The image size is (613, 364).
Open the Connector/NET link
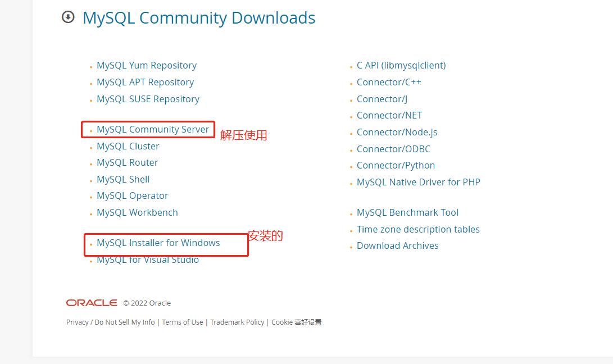point(389,115)
